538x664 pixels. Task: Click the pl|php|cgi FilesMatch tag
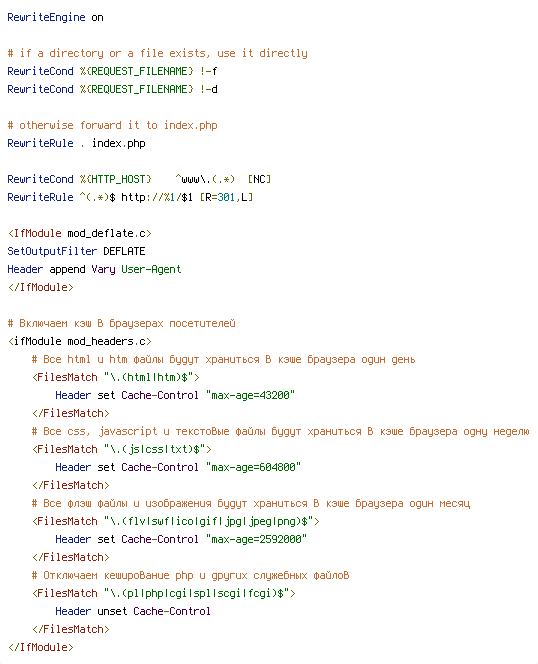click(x=164, y=593)
